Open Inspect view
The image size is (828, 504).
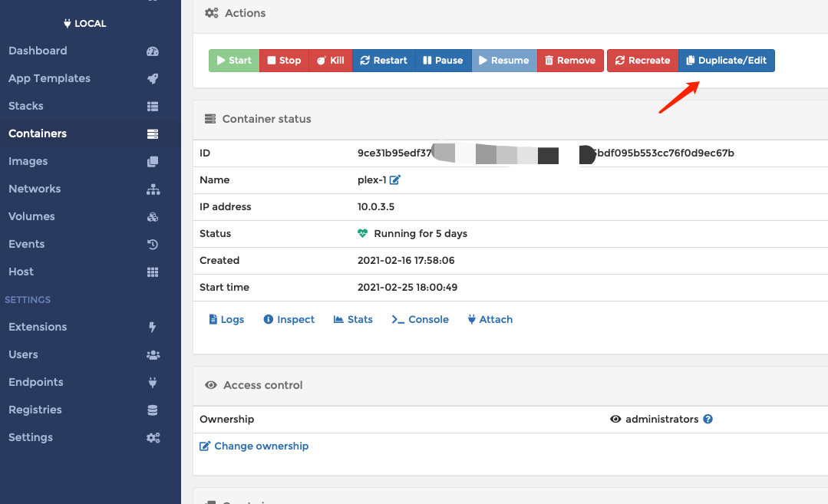coord(289,319)
